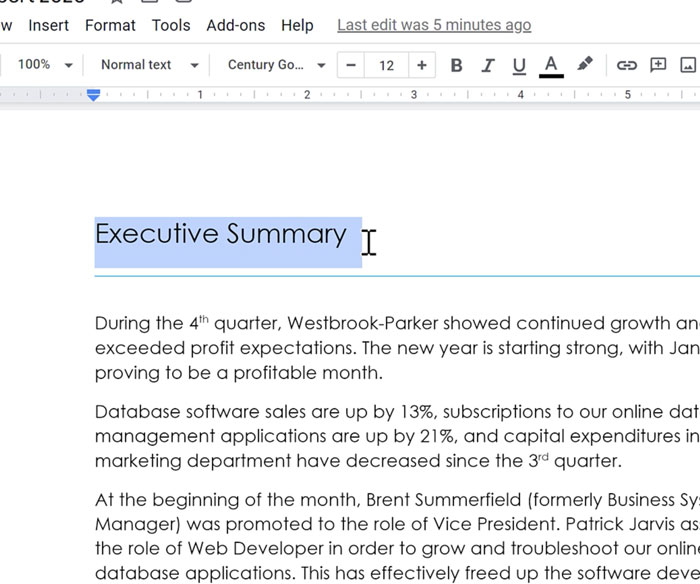Screen dimensions: 700x584
Task: Open the Add-ons menu
Action: click(236, 25)
